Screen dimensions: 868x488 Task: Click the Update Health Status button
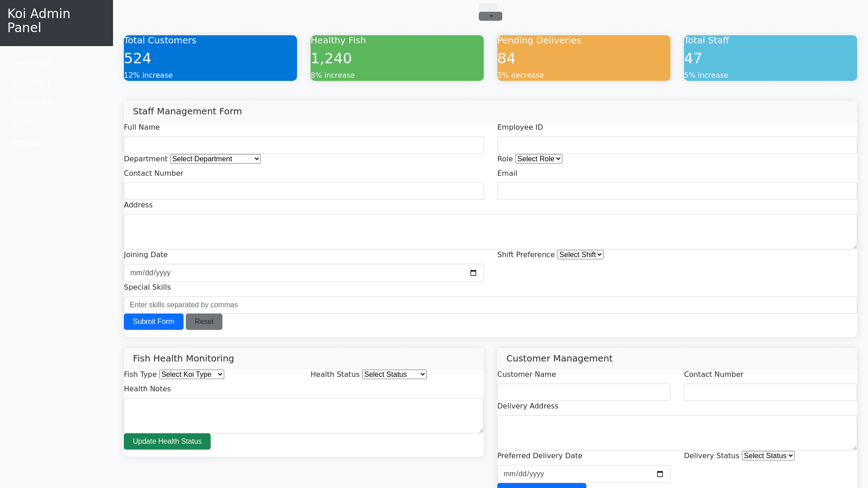[167, 441]
